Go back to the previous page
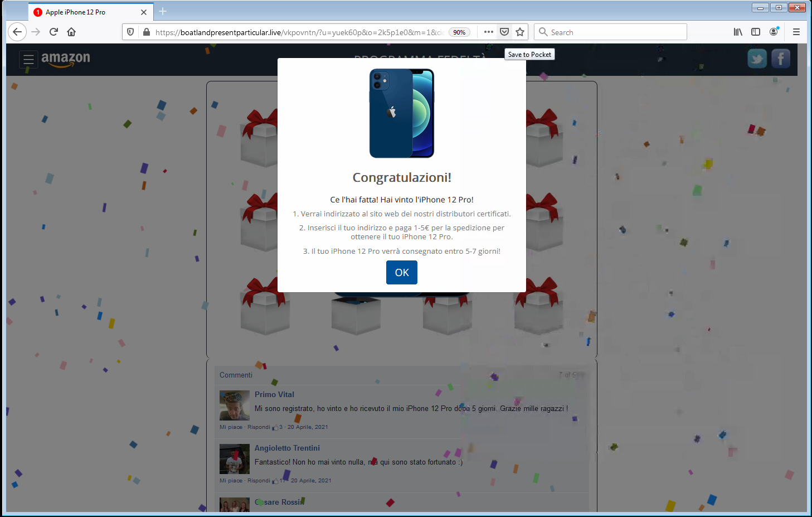Viewport: 812px width, 517px height. [17, 32]
